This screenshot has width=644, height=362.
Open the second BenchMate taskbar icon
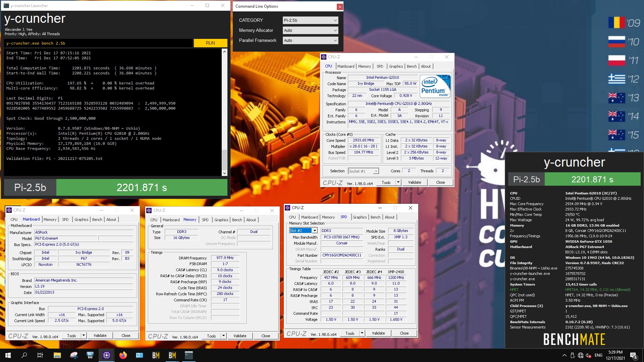172,355
